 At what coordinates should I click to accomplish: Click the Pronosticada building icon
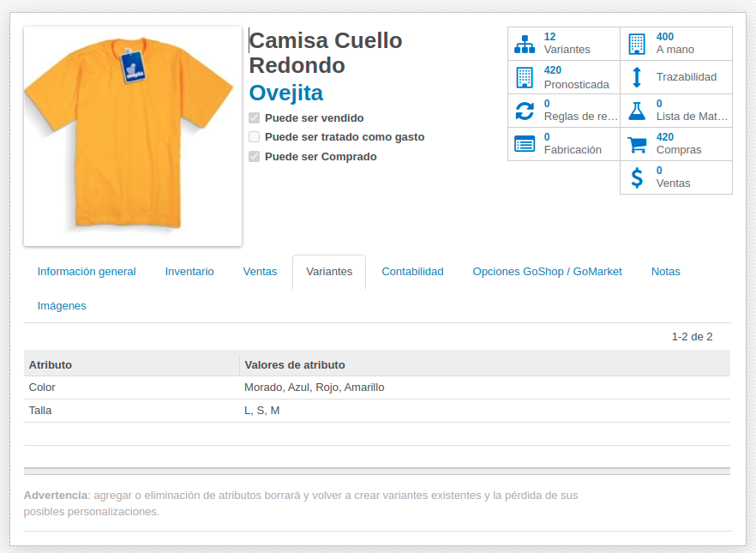524,78
